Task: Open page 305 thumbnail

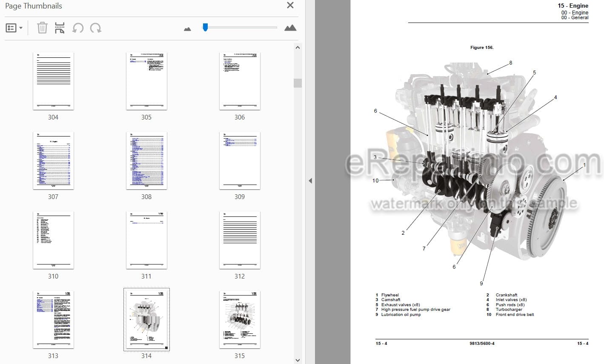Action: tap(146, 81)
